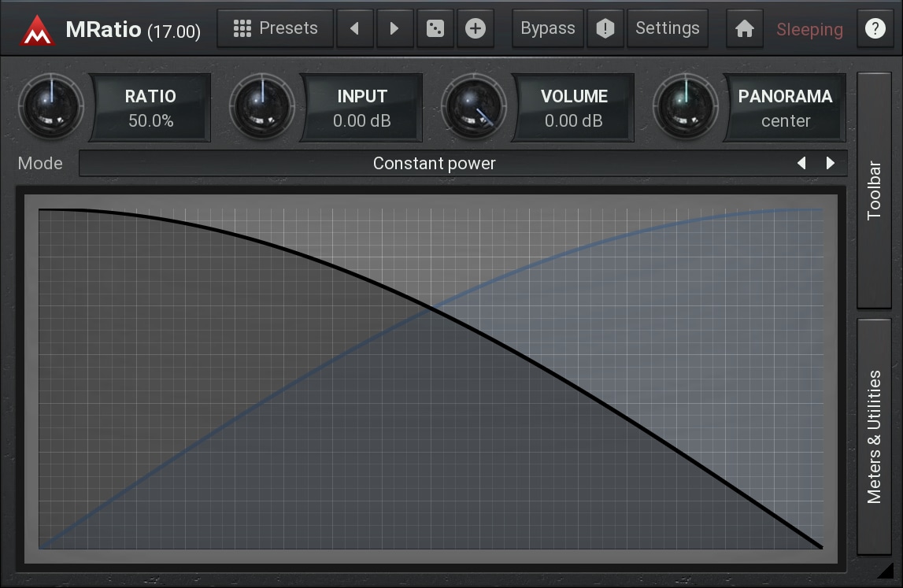Open the Constant power mode selector
The height and width of the screenshot is (588, 903).
click(434, 164)
